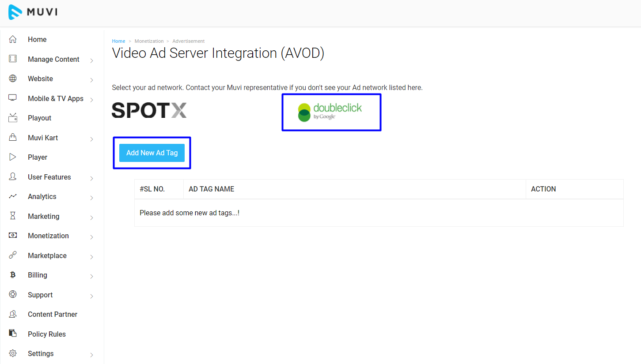Expand the Website submenu arrow
This screenshot has height=364, width=641.
pyautogui.click(x=92, y=80)
